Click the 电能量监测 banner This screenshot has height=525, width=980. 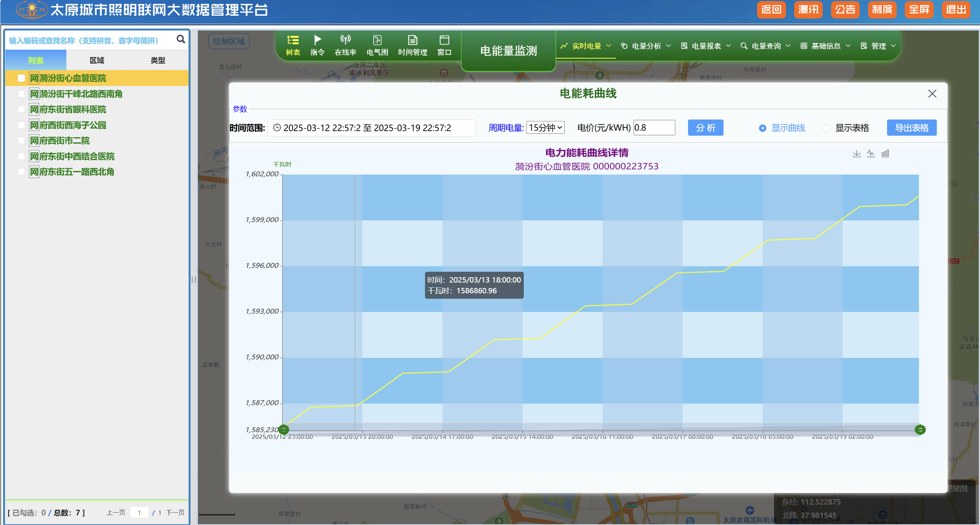(x=508, y=51)
